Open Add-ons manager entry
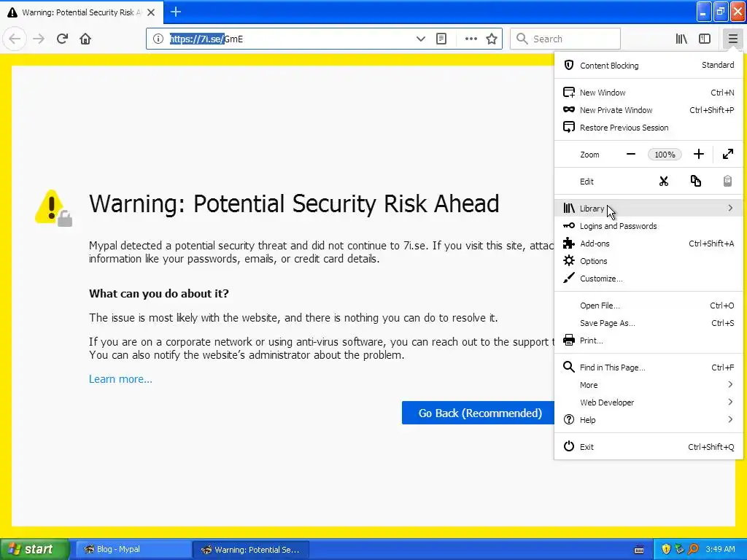 click(649, 244)
